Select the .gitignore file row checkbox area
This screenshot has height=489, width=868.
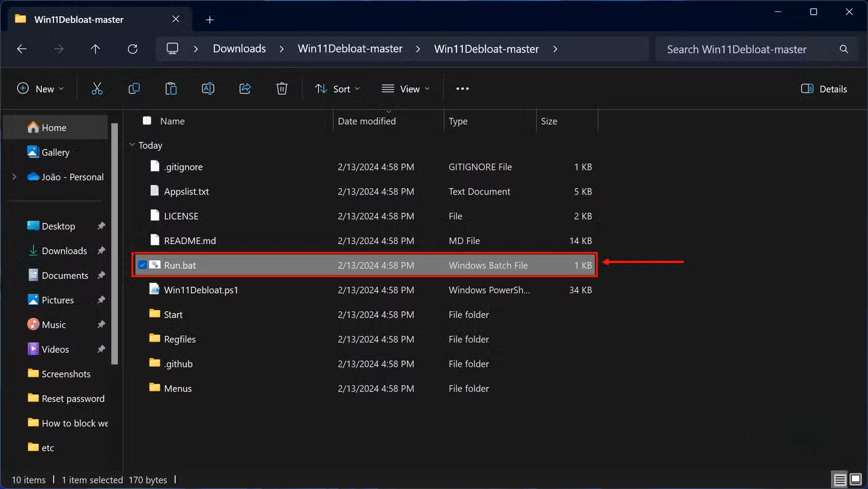click(142, 167)
